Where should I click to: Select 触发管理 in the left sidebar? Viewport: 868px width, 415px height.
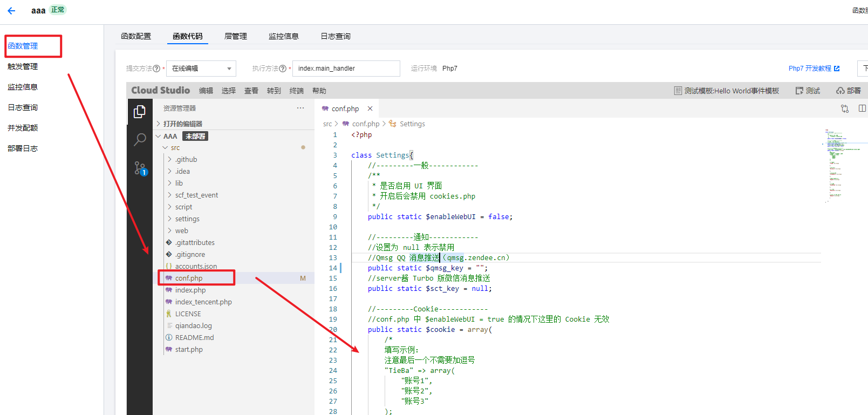coord(23,66)
